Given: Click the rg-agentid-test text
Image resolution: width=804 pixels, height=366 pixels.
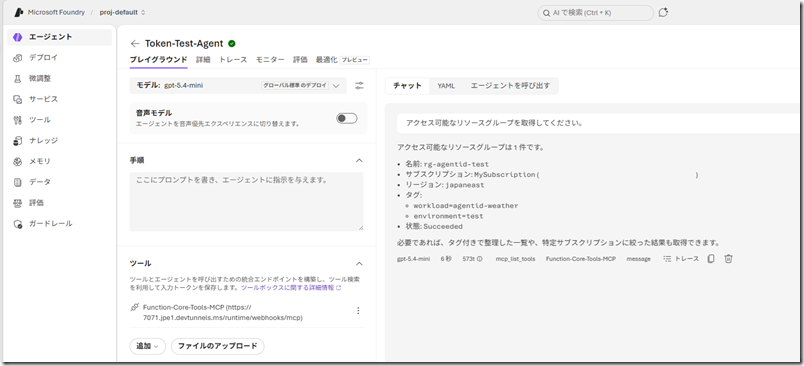Looking at the screenshot, I should [456, 164].
